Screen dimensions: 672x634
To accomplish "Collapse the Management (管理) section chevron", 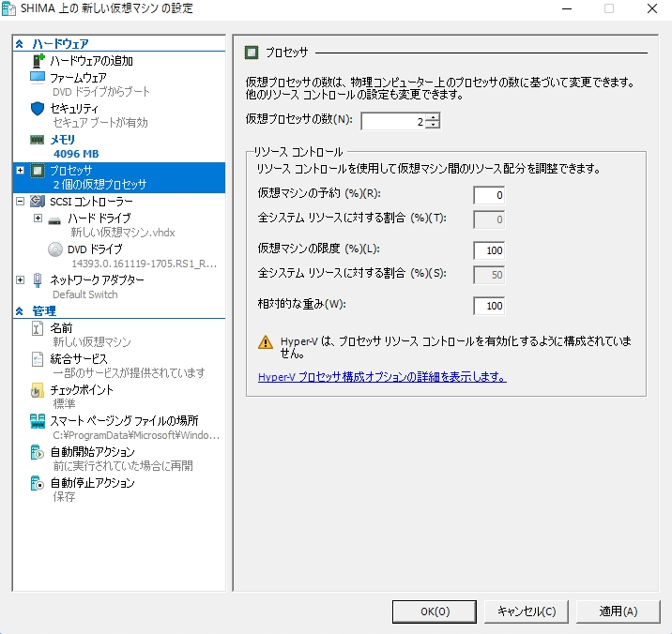I will [x=20, y=311].
